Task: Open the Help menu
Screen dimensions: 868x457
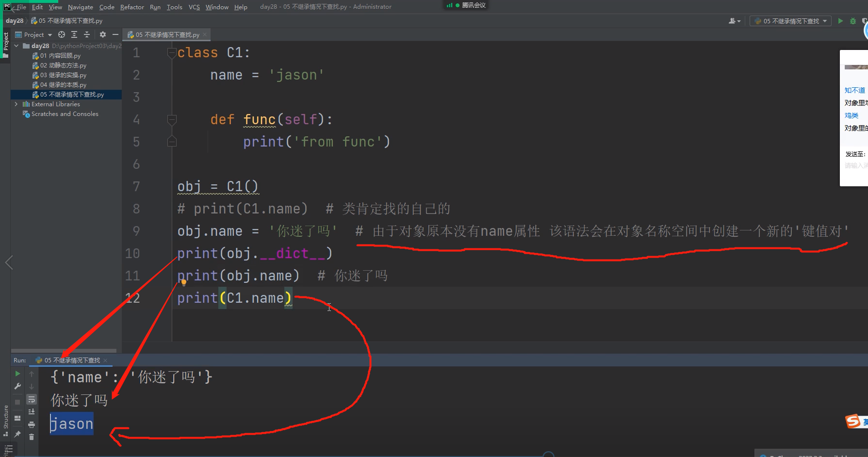Action: click(x=241, y=7)
